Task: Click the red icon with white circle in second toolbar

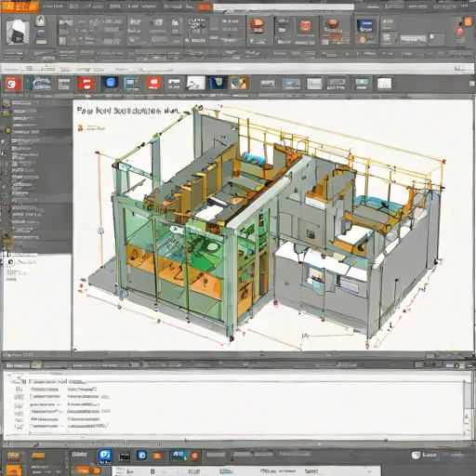Action: click(12, 84)
